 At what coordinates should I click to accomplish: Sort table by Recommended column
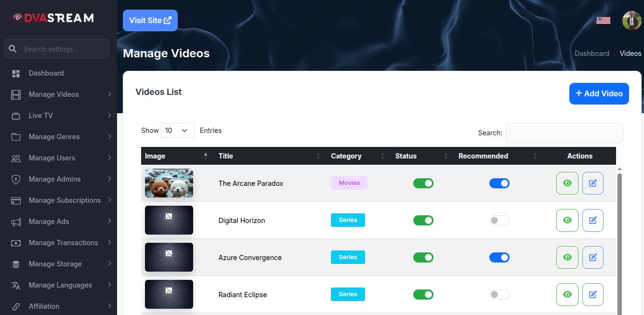coord(499,156)
